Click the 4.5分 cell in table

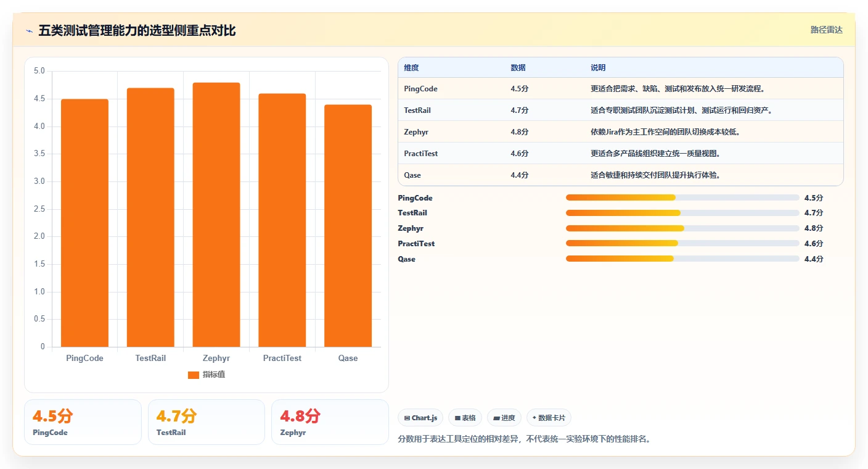coord(520,89)
